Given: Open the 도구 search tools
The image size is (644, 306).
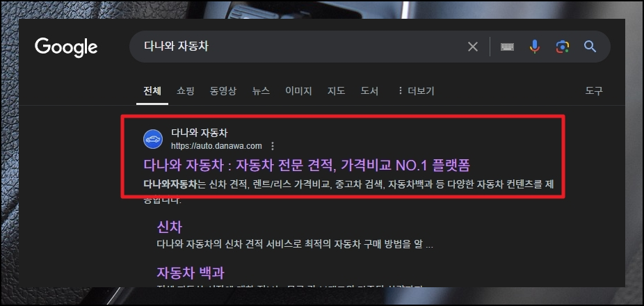Looking at the screenshot, I should [x=594, y=91].
